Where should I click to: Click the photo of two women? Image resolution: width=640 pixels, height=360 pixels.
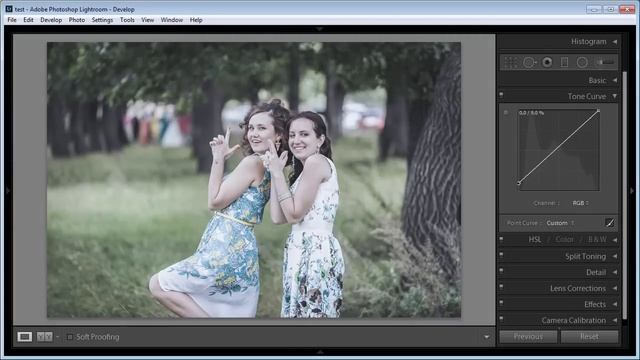click(x=254, y=180)
